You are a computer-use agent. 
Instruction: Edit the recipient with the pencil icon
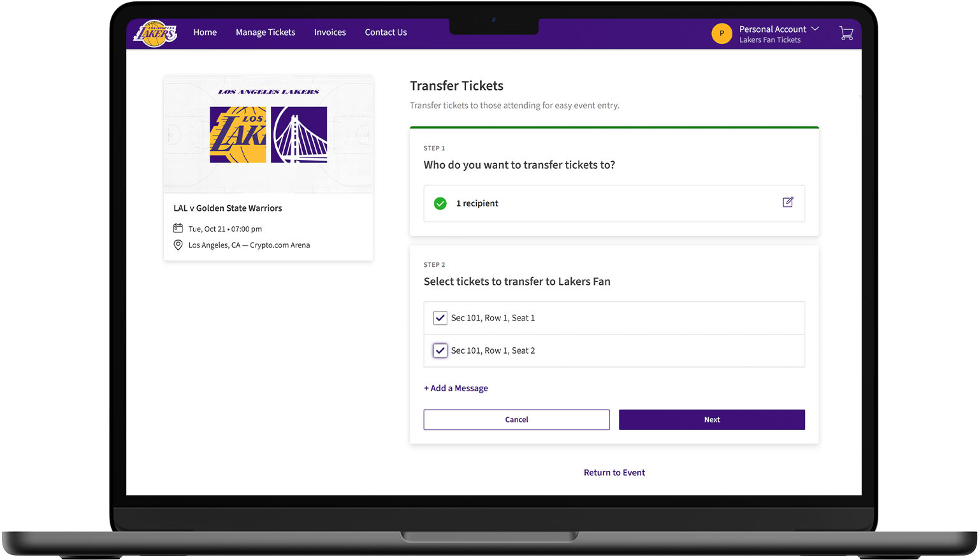click(788, 202)
